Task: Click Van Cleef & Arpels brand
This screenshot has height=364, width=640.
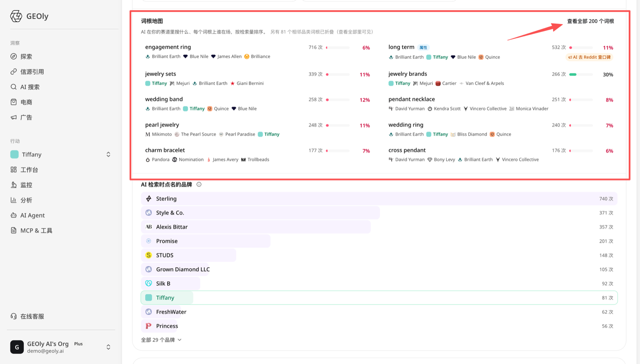Action: click(x=482, y=84)
